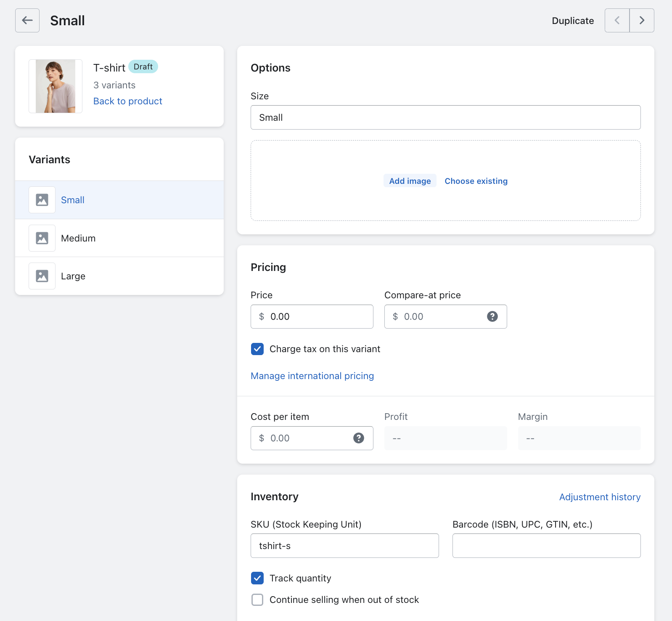Uncheck Charge tax on this variant

pyautogui.click(x=257, y=349)
